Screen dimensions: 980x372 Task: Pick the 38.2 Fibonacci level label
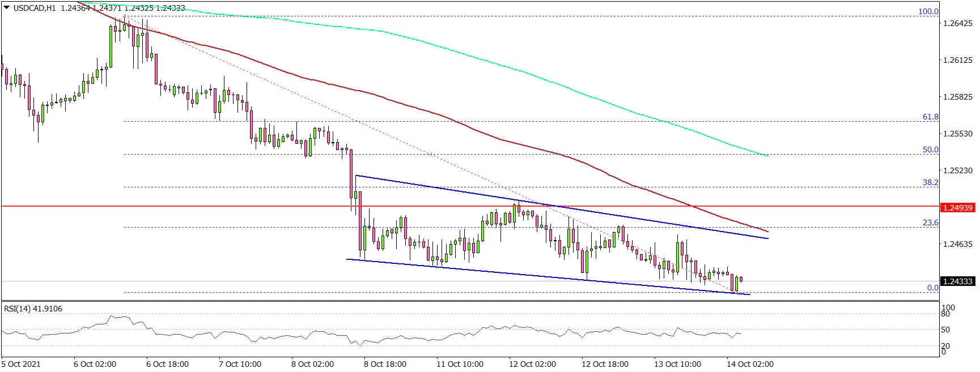930,182
